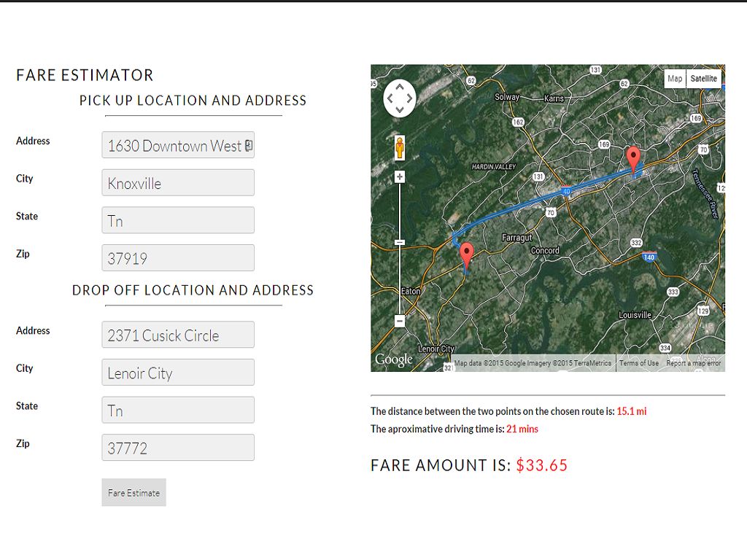Click the Knoxville pickup map marker
This screenshot has width=747, height=560.
coord(633,158)
